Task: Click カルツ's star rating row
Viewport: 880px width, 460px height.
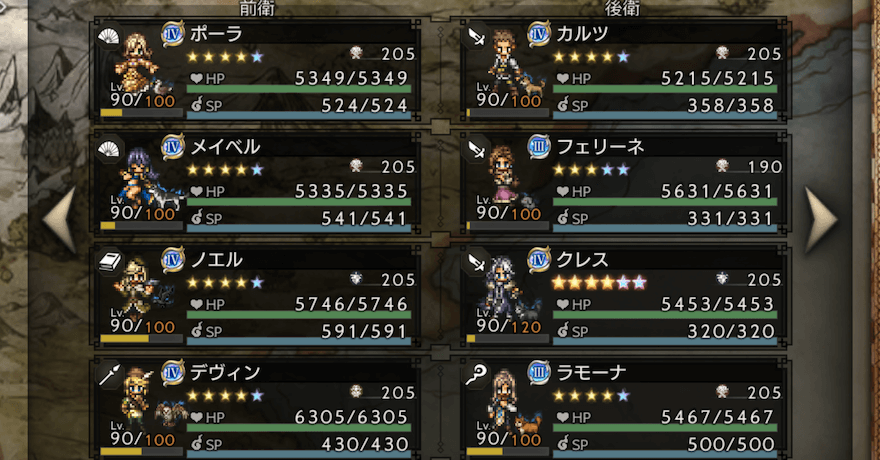Action: (591, 57)
